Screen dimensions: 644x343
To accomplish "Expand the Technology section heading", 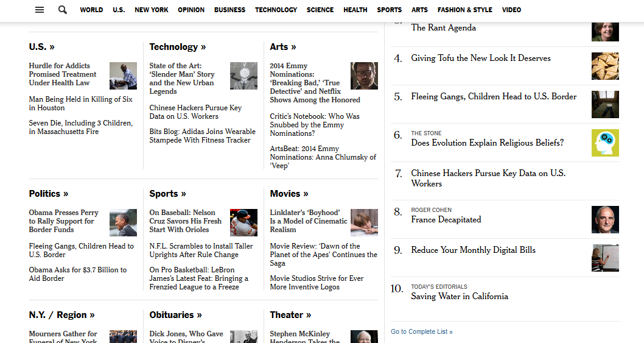I will click(177, 47).
